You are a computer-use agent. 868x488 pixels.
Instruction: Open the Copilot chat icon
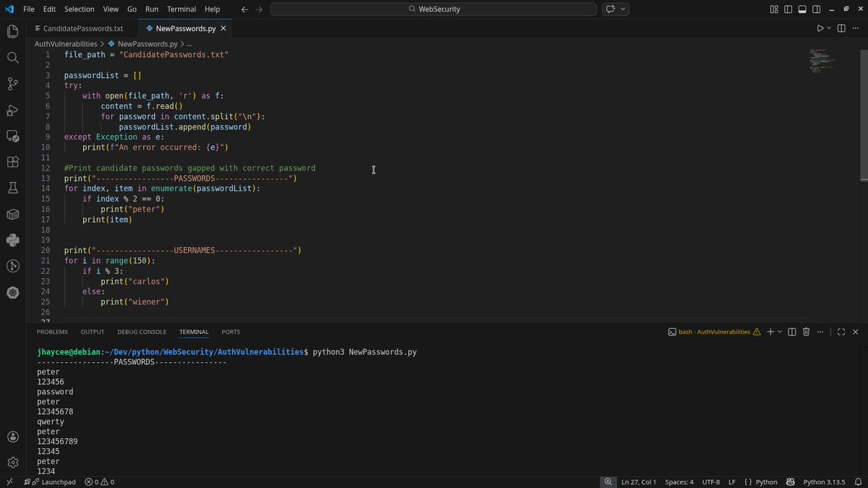pos(610,9)
